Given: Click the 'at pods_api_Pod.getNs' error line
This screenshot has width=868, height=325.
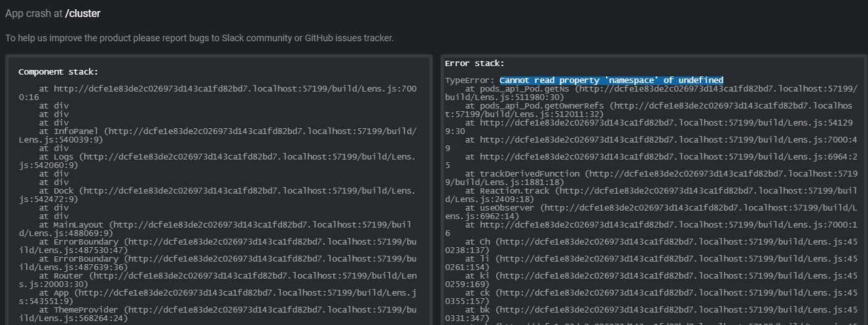Looking at the screenshot, I should (x=651, y=93).
